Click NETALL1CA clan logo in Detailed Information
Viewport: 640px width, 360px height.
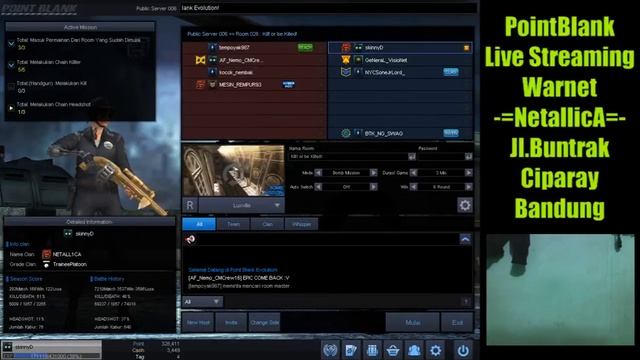(46, 254)
